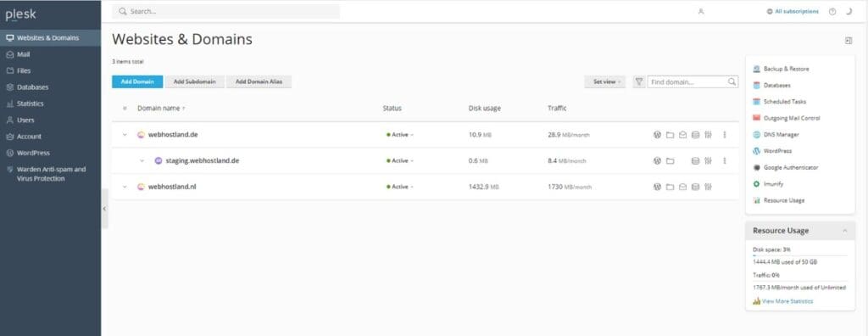Sort by Domain name column
Image resolution: width=868 pixels, height=336 pixels.
click(x=161, y=108)
